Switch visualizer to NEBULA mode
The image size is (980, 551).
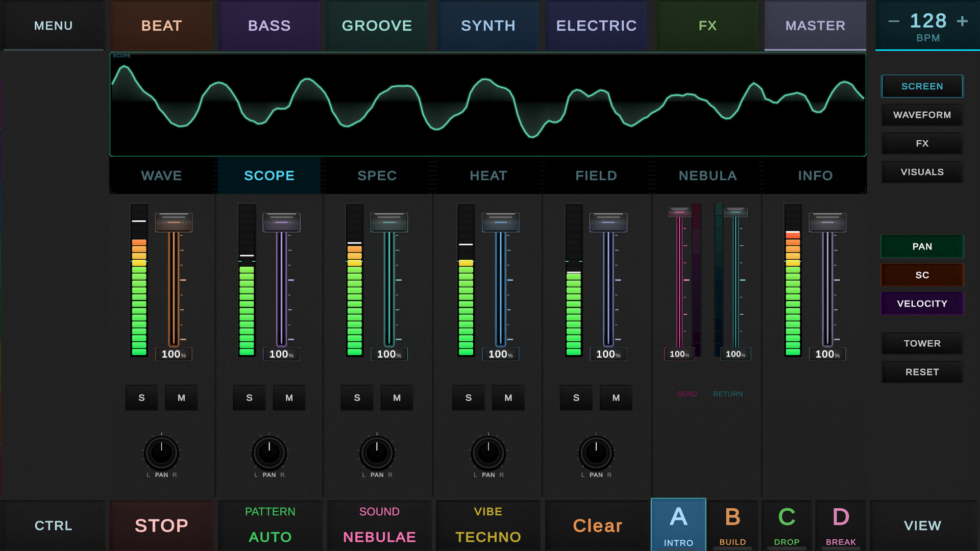pos(707,176)
